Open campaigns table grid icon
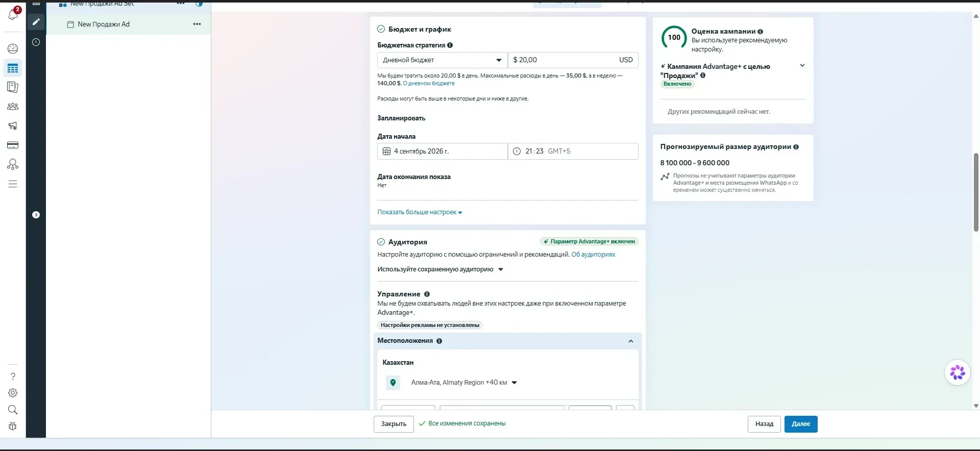 coord(13,68)
